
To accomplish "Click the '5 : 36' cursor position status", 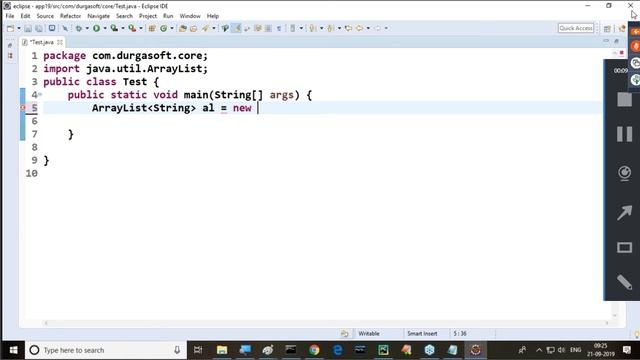I will 460,333.
